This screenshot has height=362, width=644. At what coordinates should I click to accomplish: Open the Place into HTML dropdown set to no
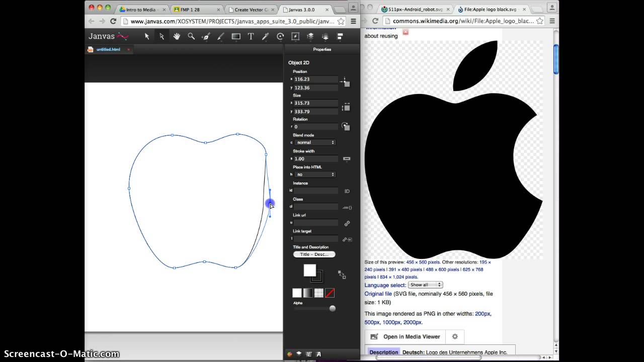pos(314,174)
